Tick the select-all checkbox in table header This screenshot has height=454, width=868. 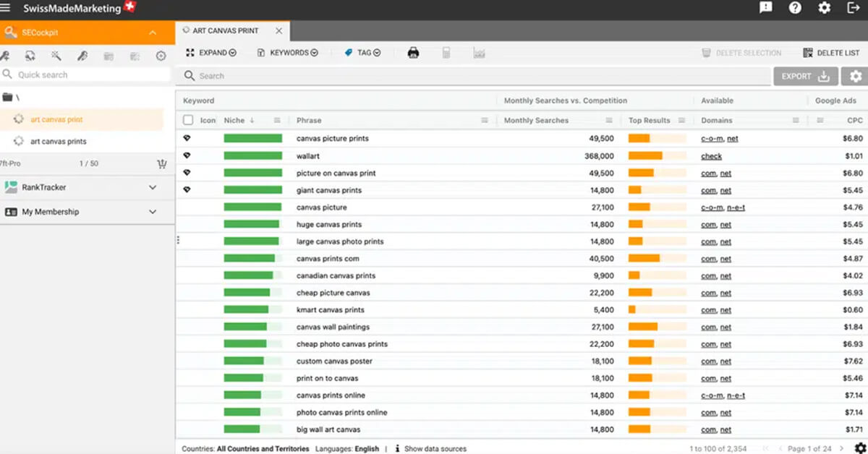point(188,120)
